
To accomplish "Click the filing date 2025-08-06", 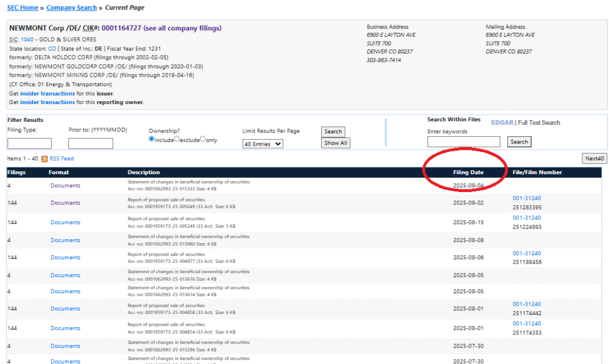I will (469, 257).
